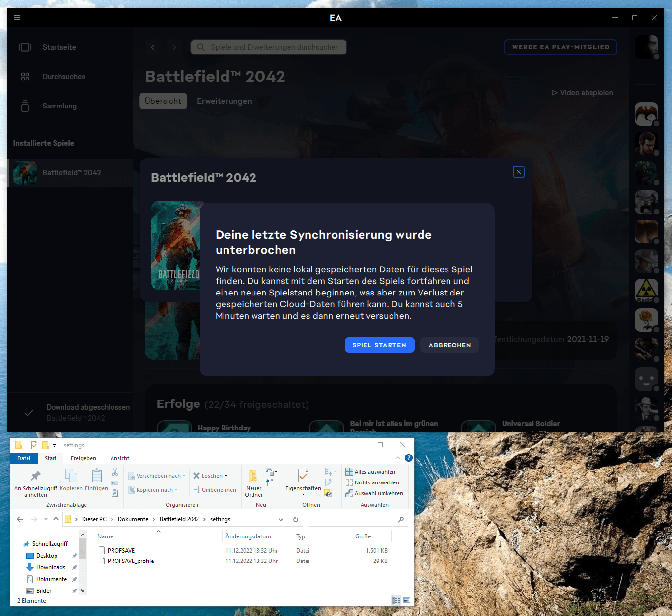Image resolution: width=672 pixels, height=616 pixels.
Task: Open Desktop in Schnellzugriff pane
Action: [47, 556]
